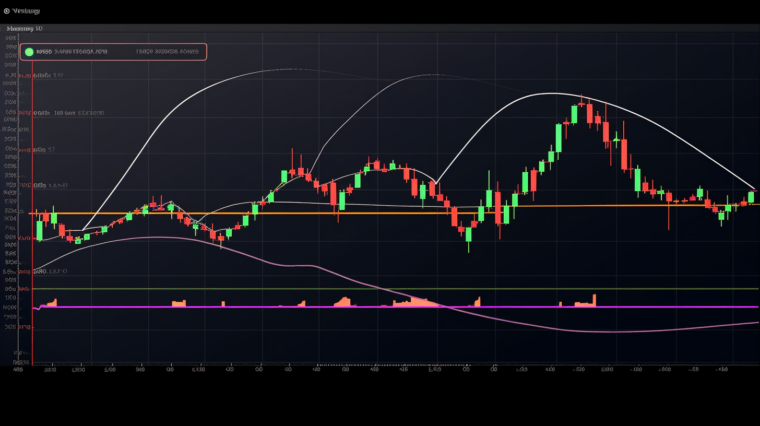The width and height of the screenshot is (760, 426).
Task: Click the long red wick candle below orange line
Action: [668, 208]
